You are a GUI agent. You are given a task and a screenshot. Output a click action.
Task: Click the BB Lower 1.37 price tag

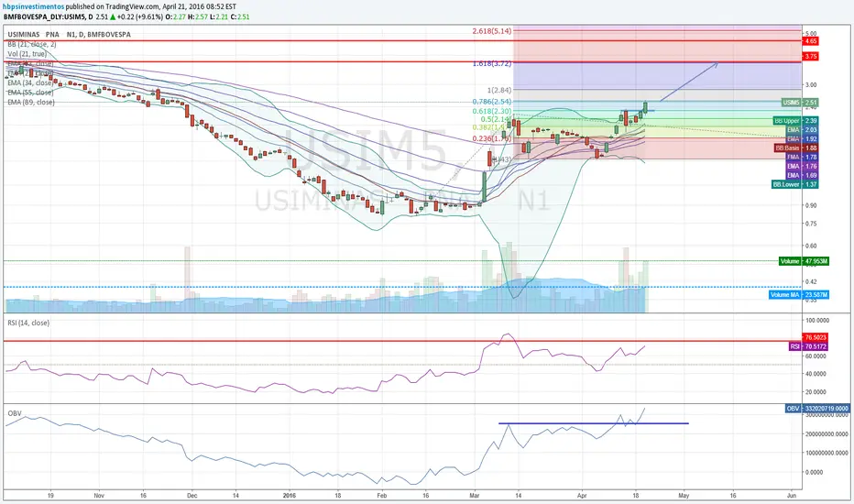coord(794,185)
